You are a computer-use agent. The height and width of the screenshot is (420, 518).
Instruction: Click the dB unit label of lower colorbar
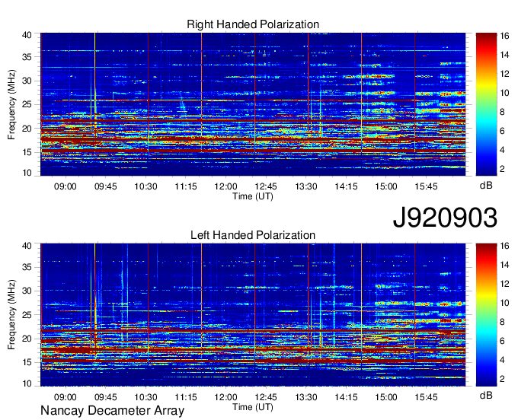[486, 395]
